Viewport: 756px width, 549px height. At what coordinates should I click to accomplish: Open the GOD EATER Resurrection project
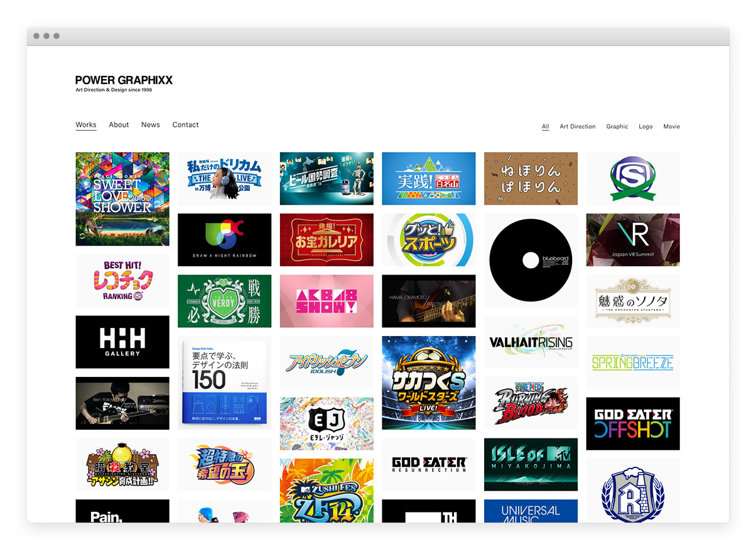(428, 464)
